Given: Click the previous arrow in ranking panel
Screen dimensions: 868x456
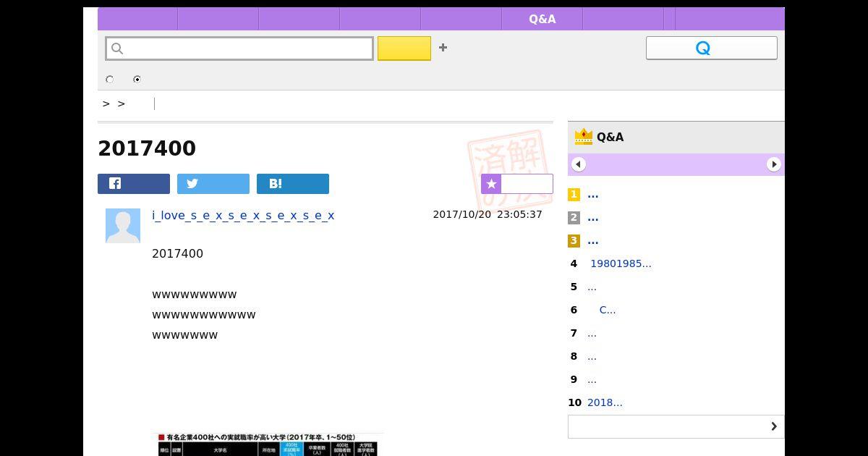Looking at the screenshot, I should click(579, 164).
